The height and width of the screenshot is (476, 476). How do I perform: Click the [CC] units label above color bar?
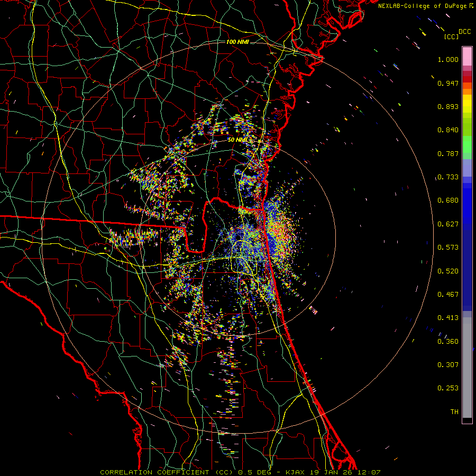point(451,36)
